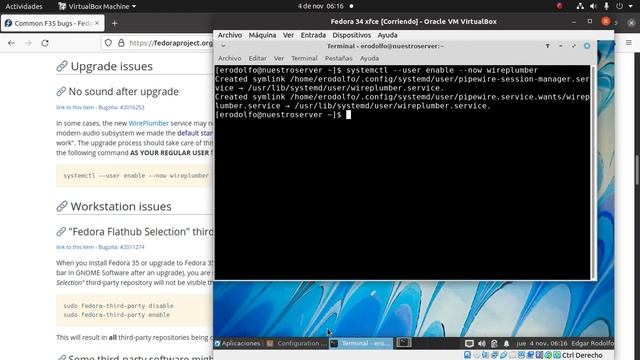Click the GNOME Actividades button
Image resolution: width=640 pixels, height=360 pixels.
[24, 6]
